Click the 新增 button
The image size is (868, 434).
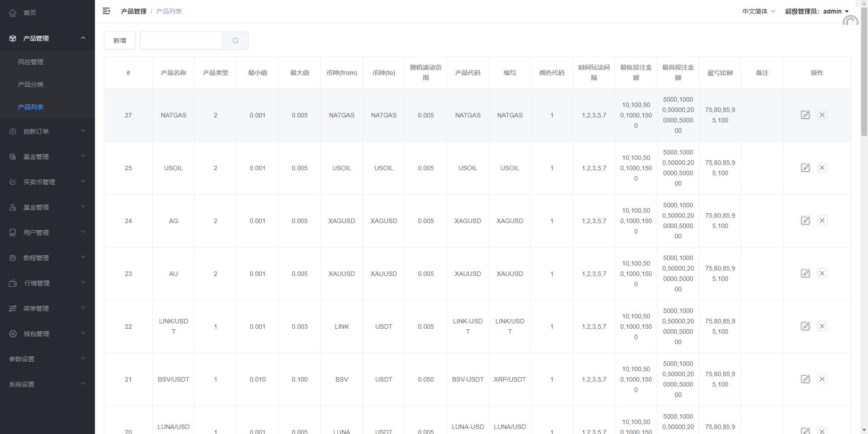click(120, 41)
